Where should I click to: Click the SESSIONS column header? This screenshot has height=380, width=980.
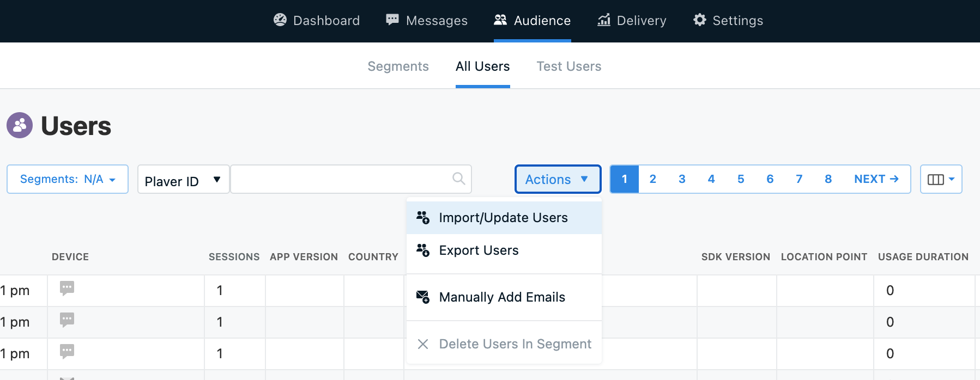coord(234,257)
